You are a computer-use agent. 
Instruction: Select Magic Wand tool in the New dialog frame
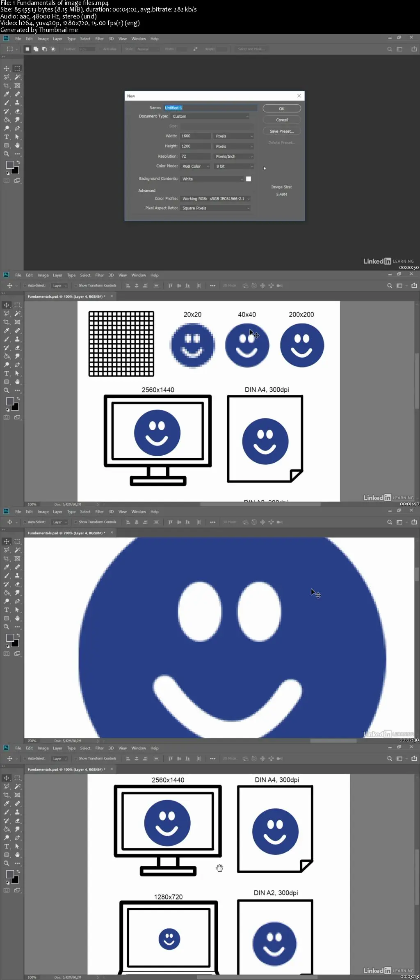click(x=17, y=77)
